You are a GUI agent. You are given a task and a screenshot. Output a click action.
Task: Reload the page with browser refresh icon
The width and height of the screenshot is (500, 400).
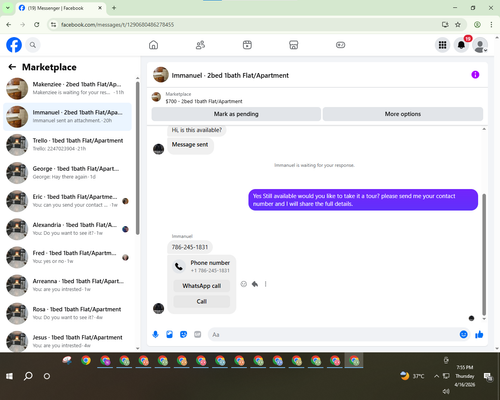(x=37, y=25)
